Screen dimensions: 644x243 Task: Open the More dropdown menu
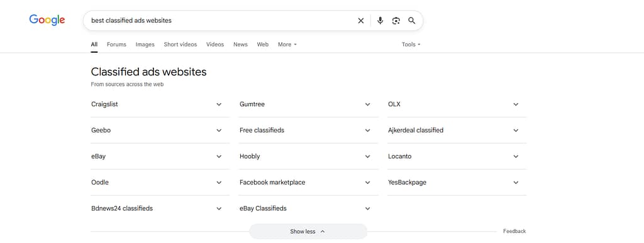click(287, 44)
